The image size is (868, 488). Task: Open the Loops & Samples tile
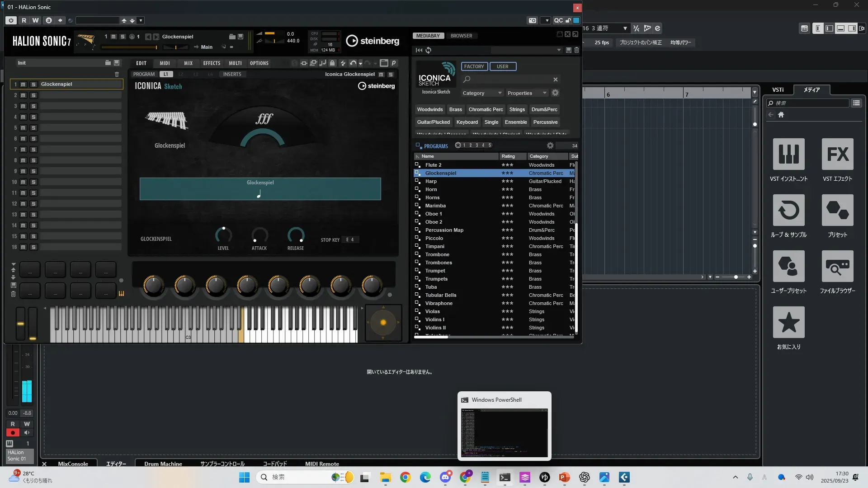pos(788,210)
